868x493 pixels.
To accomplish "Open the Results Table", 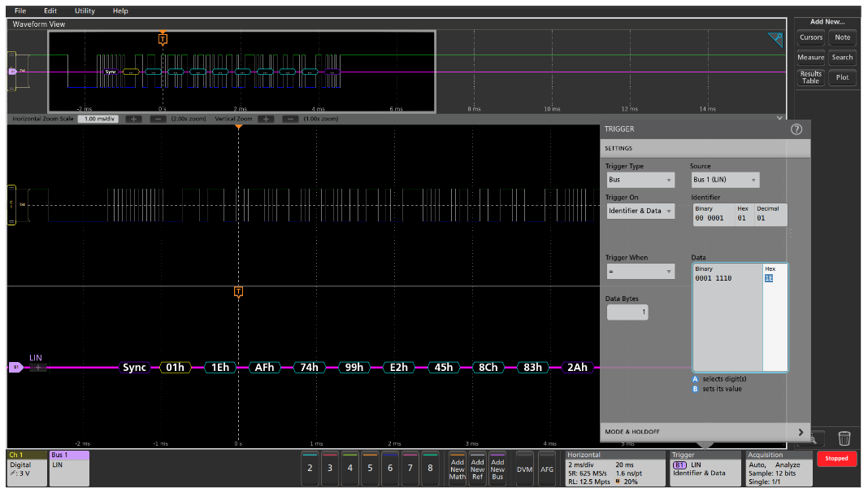I will (x=810, y=76).
